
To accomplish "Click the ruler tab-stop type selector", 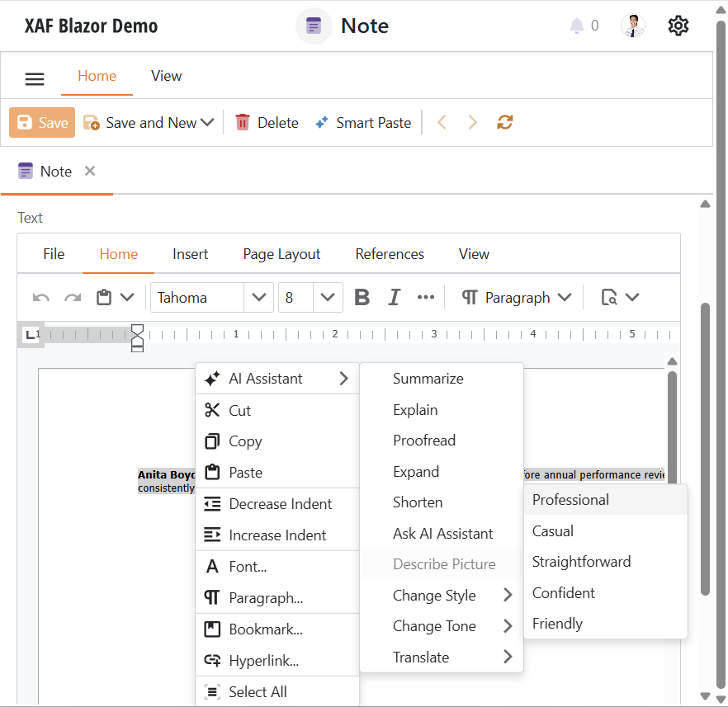I will click(31, 334).
